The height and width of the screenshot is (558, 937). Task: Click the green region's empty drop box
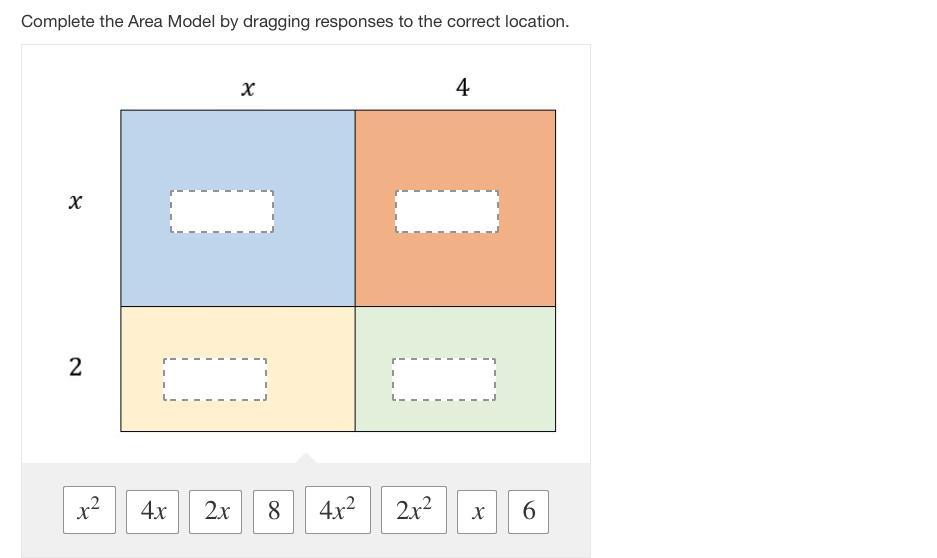(443, 380)
